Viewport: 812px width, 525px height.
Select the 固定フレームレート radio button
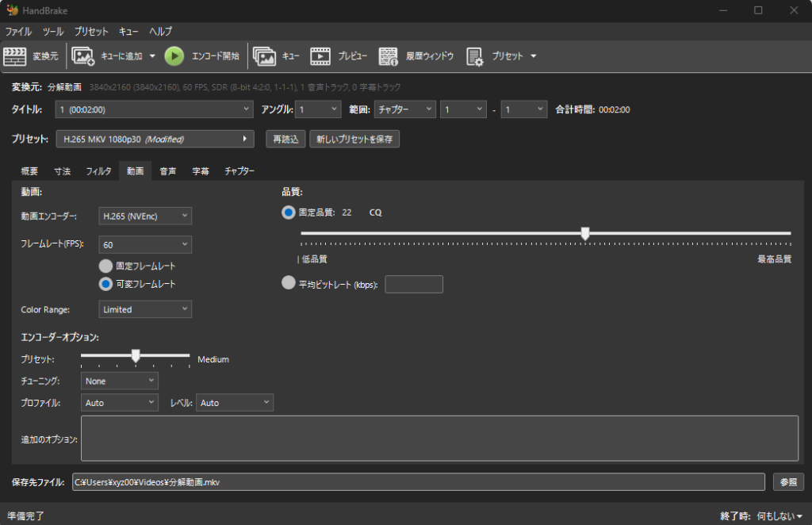tap(105, 266)
